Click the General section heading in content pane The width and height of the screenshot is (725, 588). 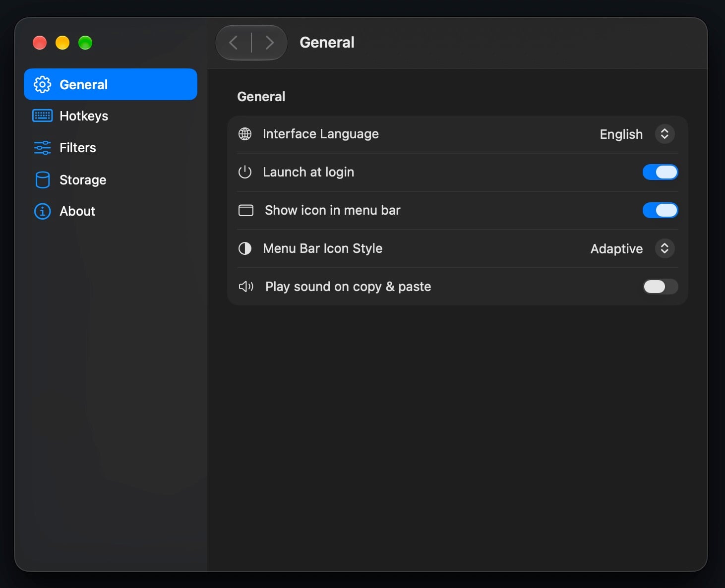pos(261,97)
